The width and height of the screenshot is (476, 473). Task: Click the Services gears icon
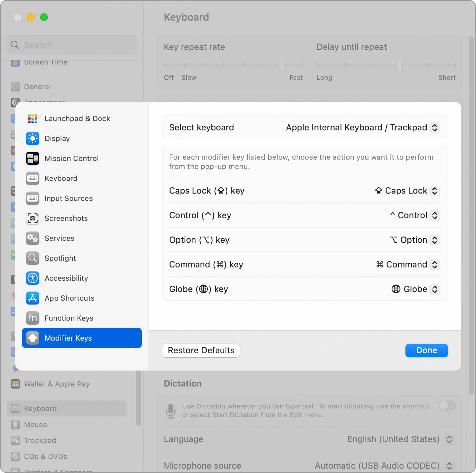pyautogui.click(x=33, y=238)
